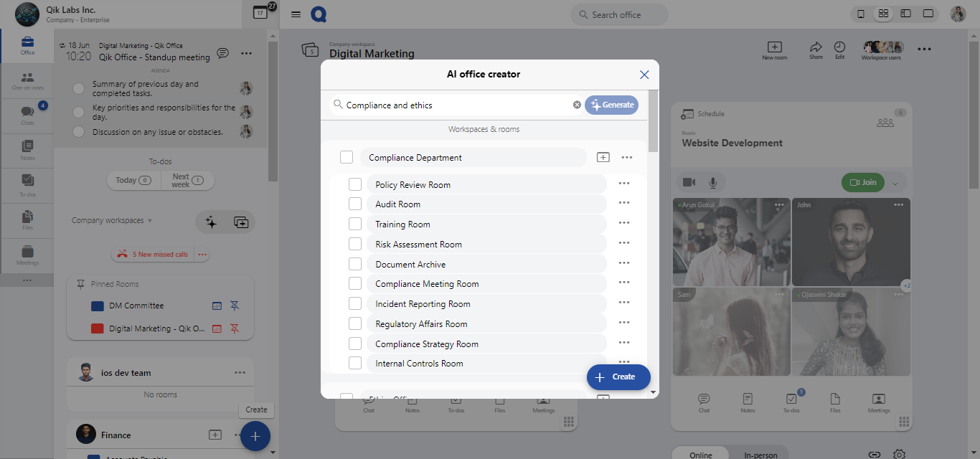This screenshot has width=980, height=459.
Task: Open Compliance Department more options menu
Action: (x=626, y=157)
